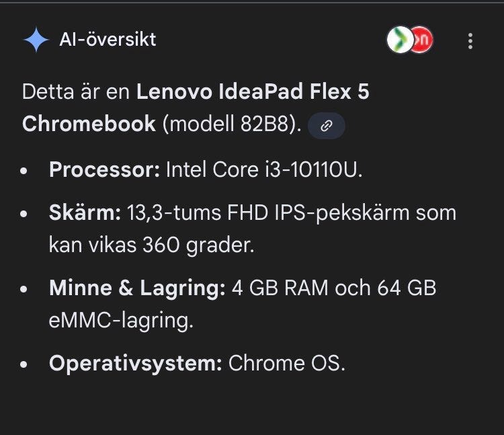Click the word Chromebook in bold
This screenshot has height=435, width=504.
89,125
